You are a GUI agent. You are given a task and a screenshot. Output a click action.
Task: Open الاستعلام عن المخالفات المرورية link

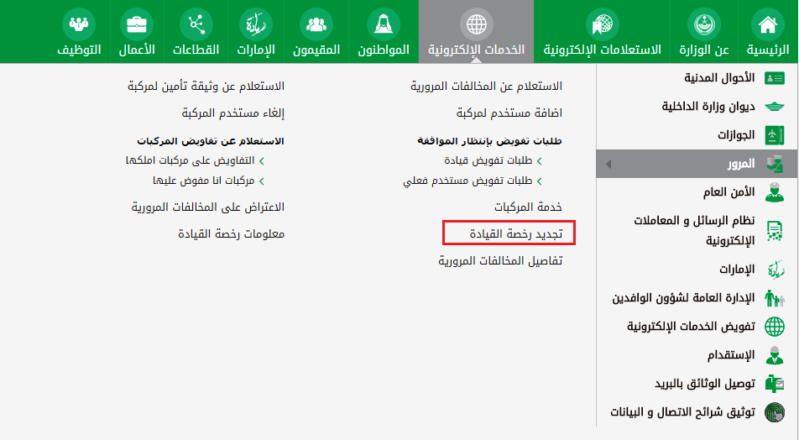(486, 87)
